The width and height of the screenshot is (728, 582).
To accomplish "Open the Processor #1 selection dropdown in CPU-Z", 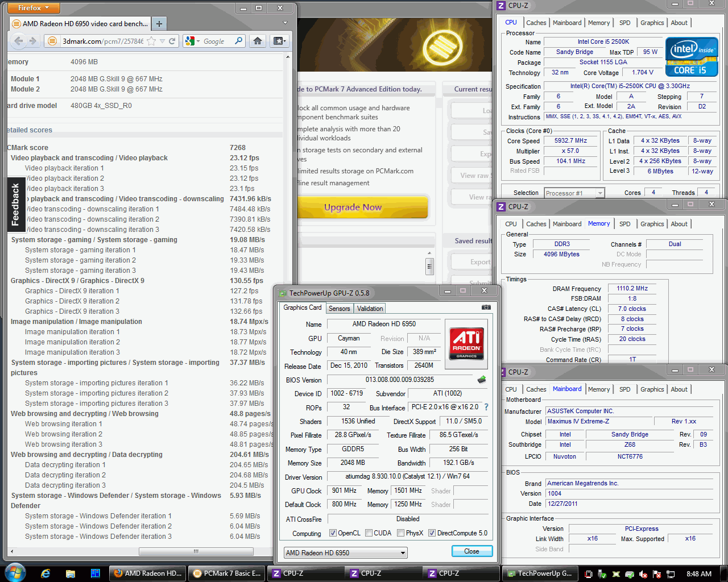I will [574, 193].
